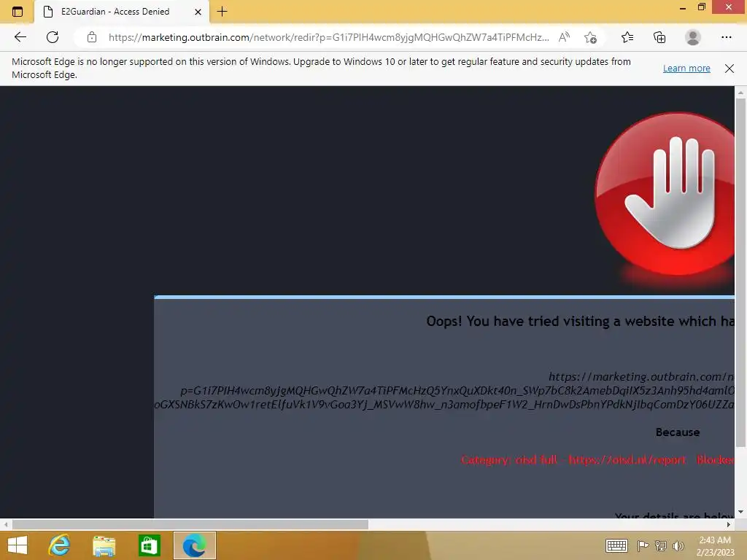Dismiss the Windows upgrade notification bar
Viewport: 747px width, 560px height.
coord(729,69)
